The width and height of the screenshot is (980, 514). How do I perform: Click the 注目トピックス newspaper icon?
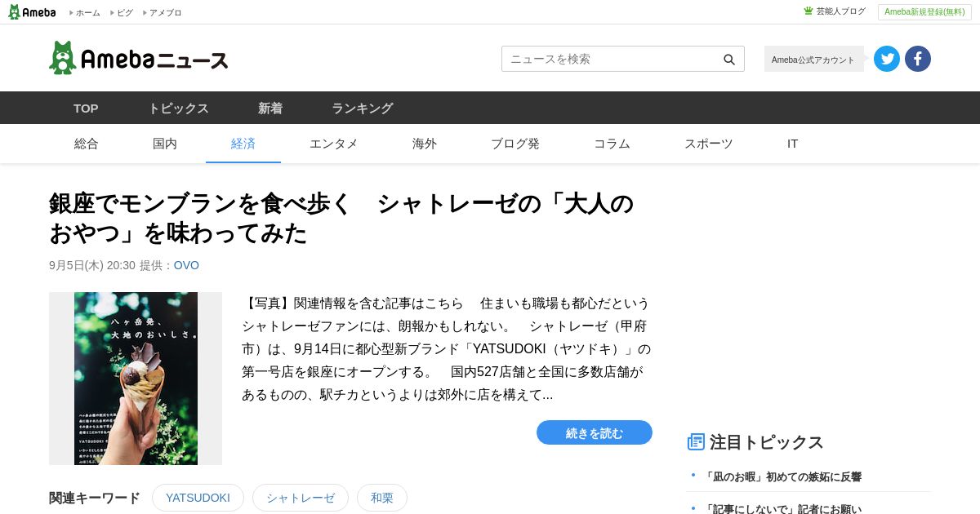pos(696,442)
